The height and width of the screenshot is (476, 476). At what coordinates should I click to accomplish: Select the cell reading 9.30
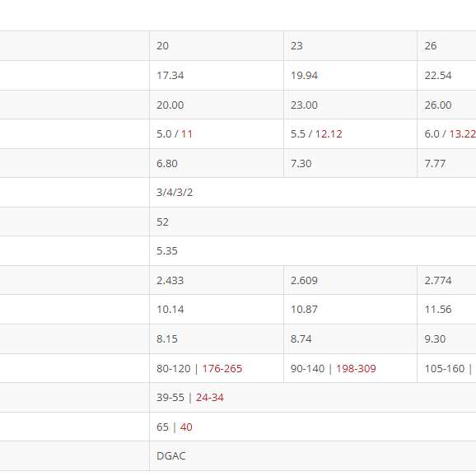coord(446,338)
